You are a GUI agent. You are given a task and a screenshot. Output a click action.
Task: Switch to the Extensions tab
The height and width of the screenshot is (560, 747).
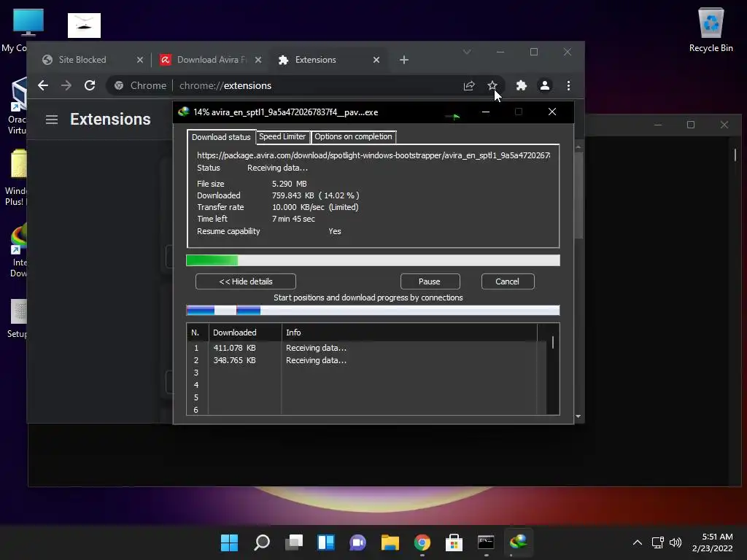click(x=329, y=60)
